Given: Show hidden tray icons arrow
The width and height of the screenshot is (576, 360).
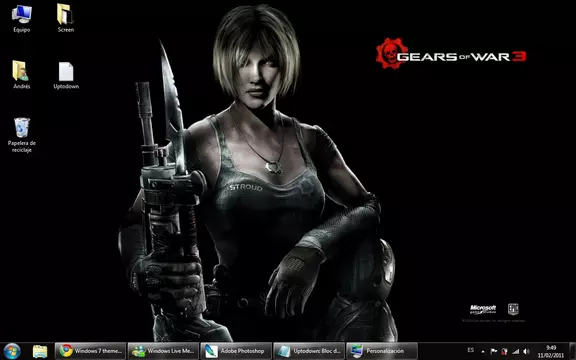Looking at the screenshot, I should [483, 352].
